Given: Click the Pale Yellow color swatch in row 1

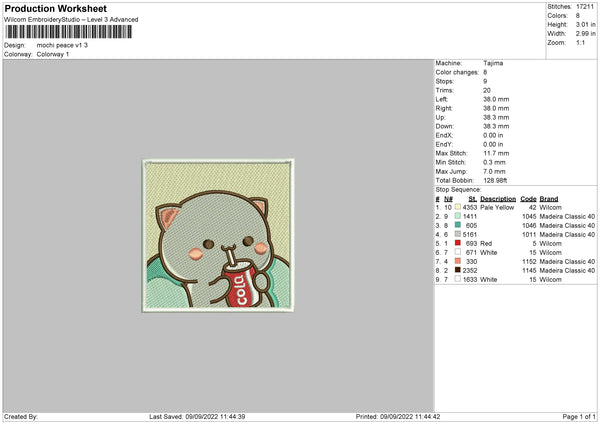Looking at the screenshot, I should pos(458,207).
